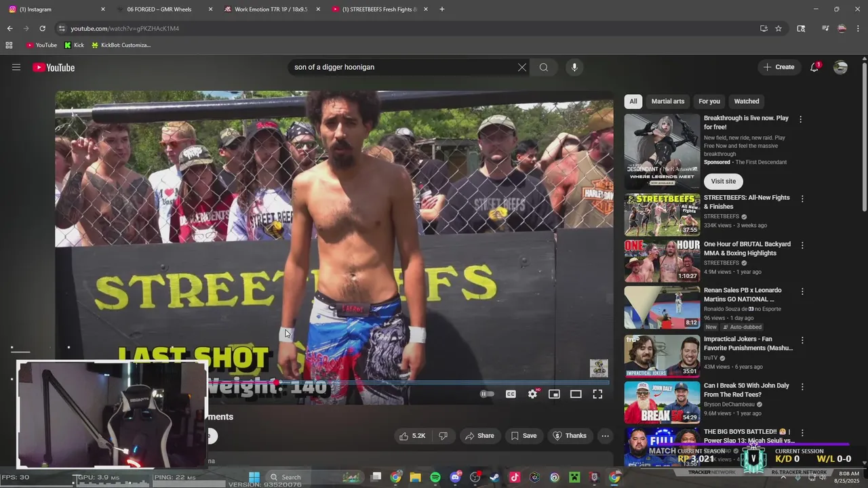Open video quality settings gear
Screen dimensions: 868x488
(x=533, y=394)
